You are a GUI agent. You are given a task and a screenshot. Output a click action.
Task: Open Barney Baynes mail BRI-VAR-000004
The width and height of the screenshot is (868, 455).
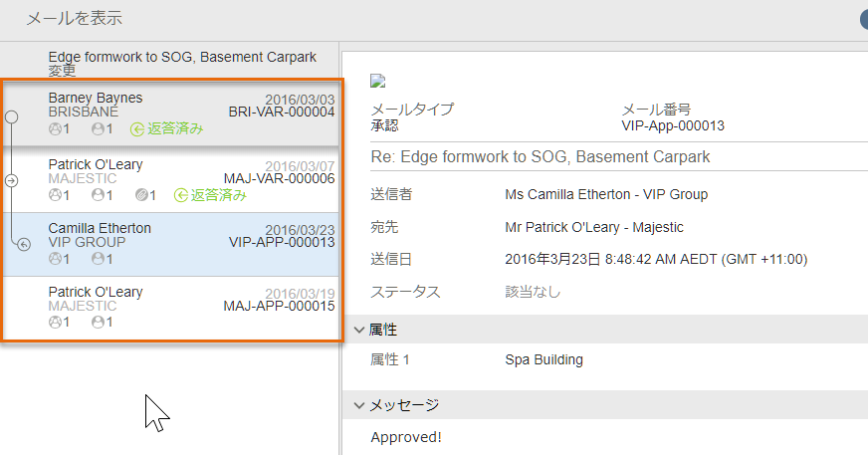click(x=171, y=114)
